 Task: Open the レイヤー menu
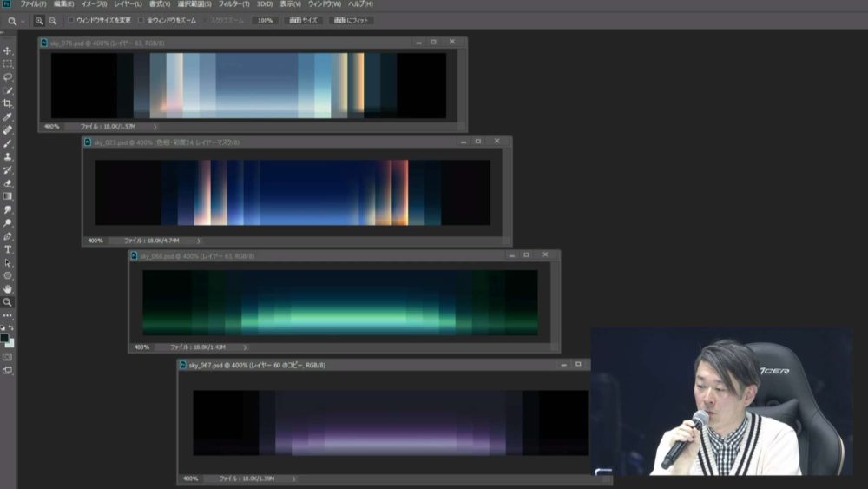click(x=128, y=4)
